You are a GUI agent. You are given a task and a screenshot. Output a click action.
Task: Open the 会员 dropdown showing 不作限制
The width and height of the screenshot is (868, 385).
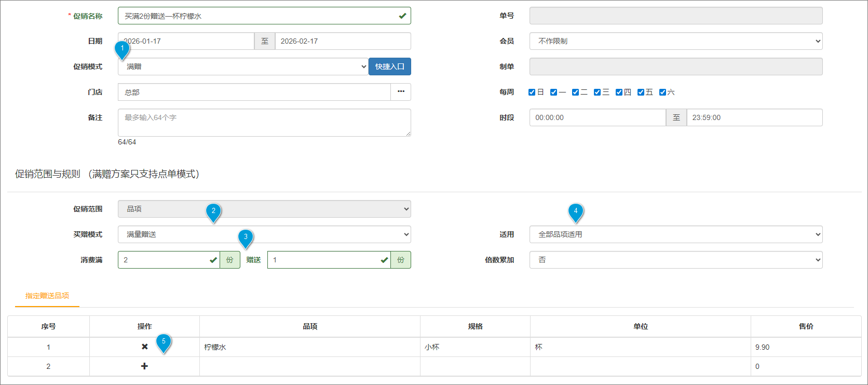675,41
